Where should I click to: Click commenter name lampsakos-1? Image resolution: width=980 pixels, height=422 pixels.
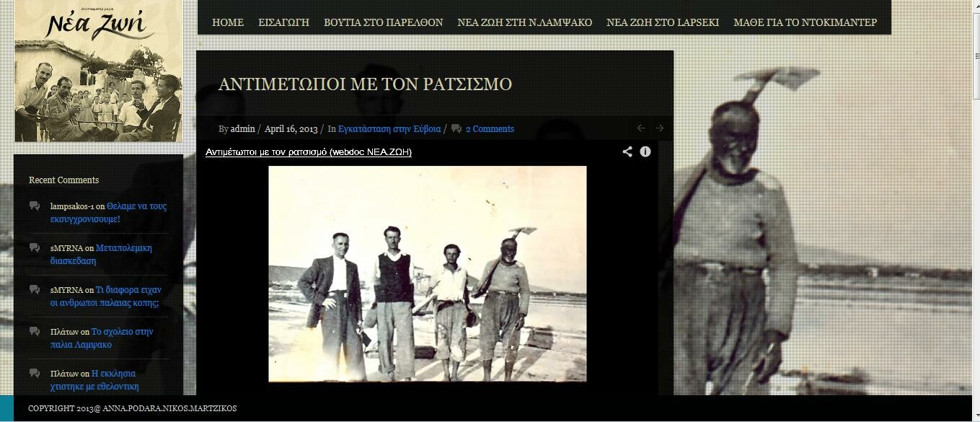pos(72,206)
